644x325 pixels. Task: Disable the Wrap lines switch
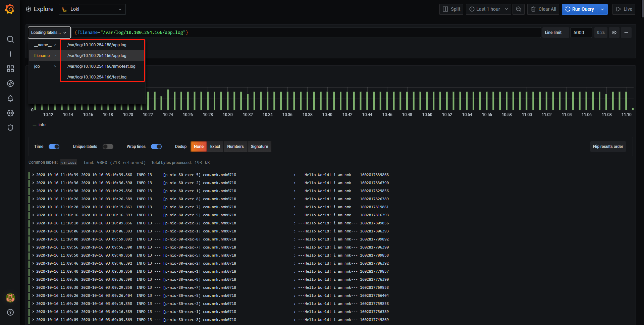coord(156,147)
